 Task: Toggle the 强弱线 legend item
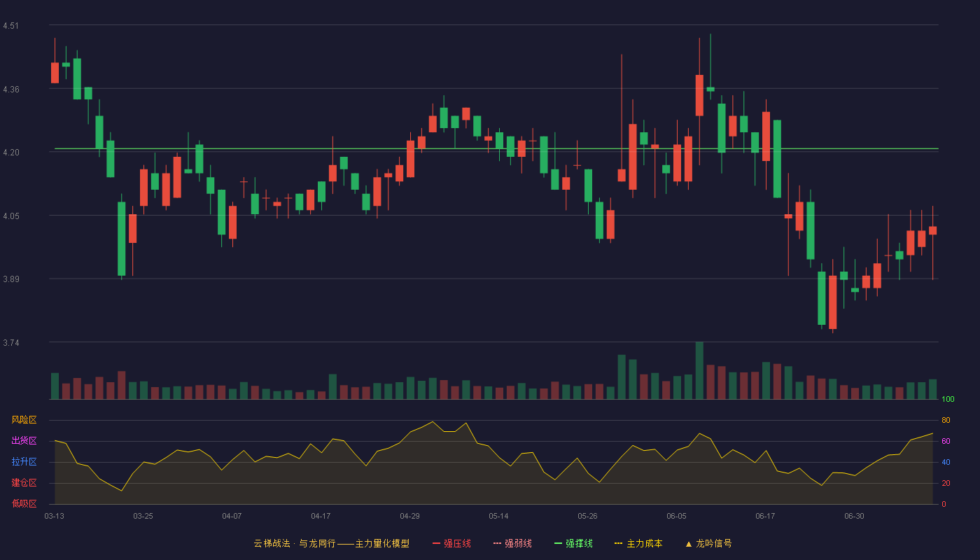coord(512,543)
